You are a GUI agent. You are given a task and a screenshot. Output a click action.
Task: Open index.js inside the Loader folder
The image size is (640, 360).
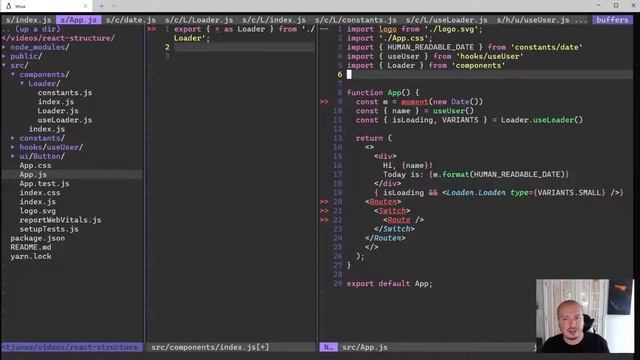(56, 102)
